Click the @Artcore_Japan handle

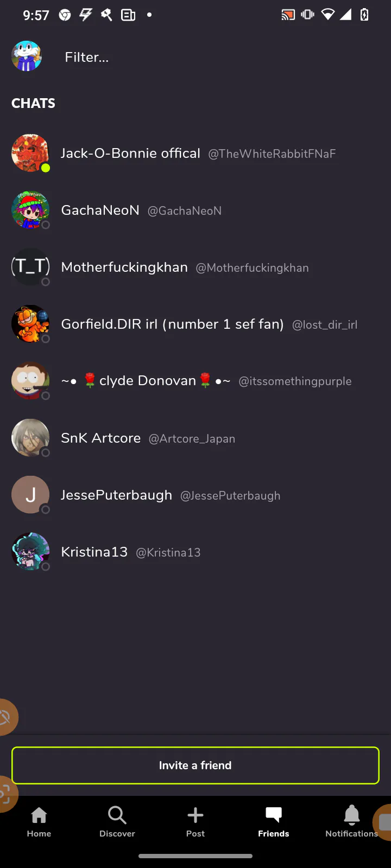pyautogui.click(x=192, y=439)
